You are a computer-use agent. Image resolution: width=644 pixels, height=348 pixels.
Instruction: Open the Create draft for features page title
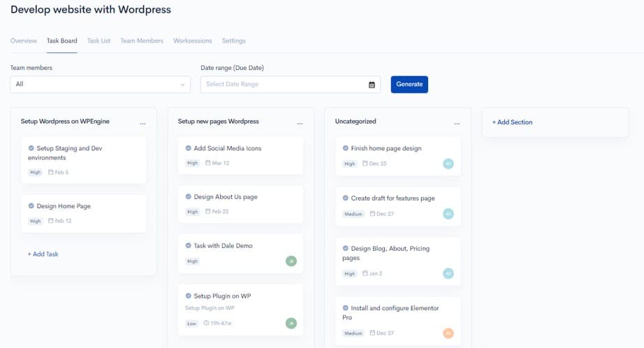click(393, 198)
